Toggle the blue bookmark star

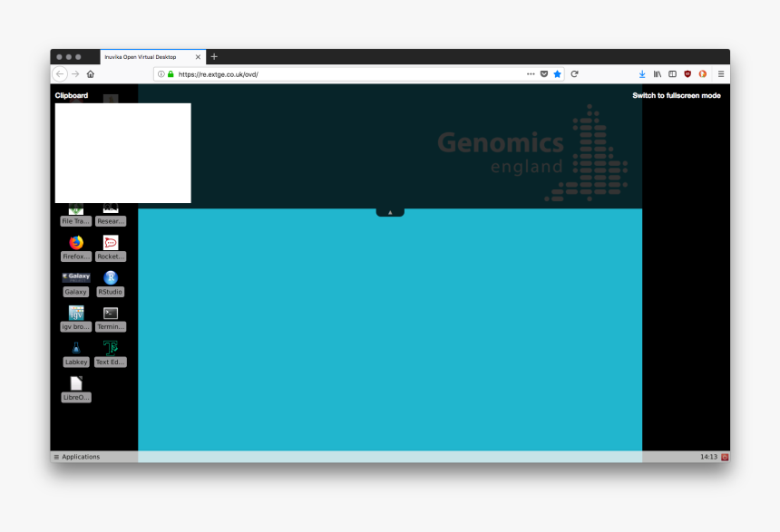point(558,74)
